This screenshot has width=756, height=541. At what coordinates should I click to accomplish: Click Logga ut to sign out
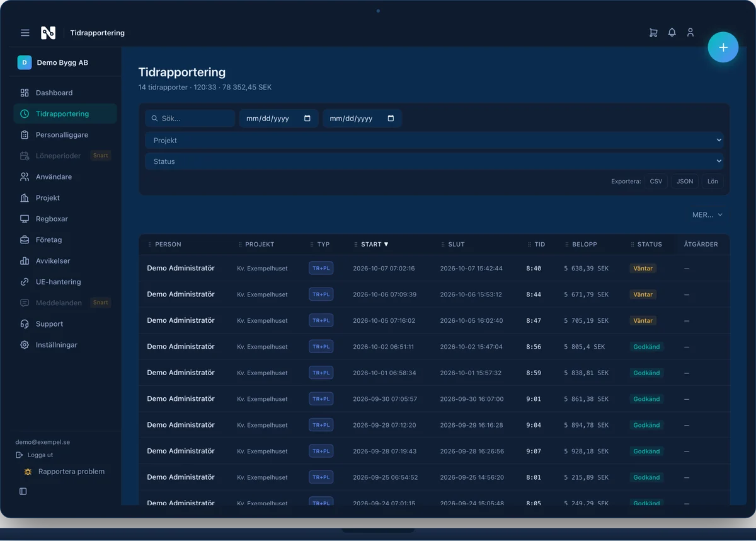35,455
